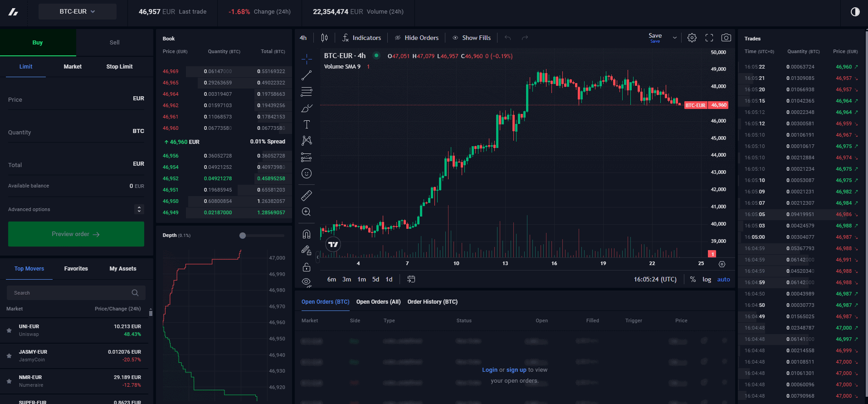Click the Price input field
The height and width of the screenshot is (404, 868).
tap(76, 99)
